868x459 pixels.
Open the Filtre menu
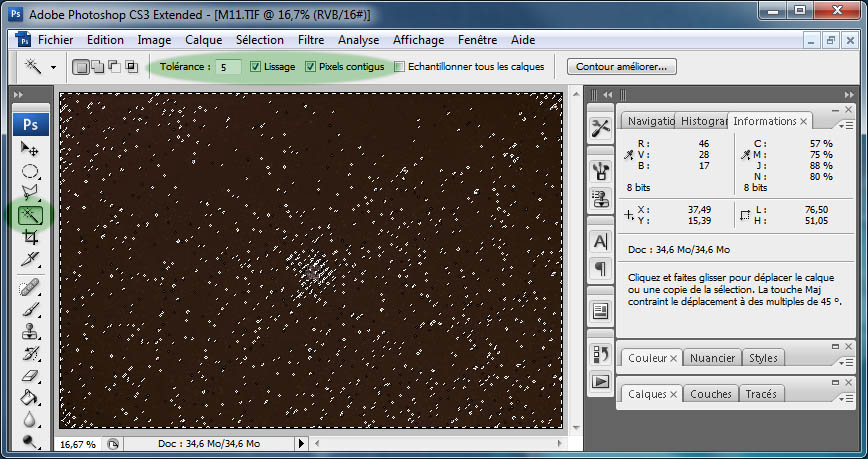pos(311,40)
